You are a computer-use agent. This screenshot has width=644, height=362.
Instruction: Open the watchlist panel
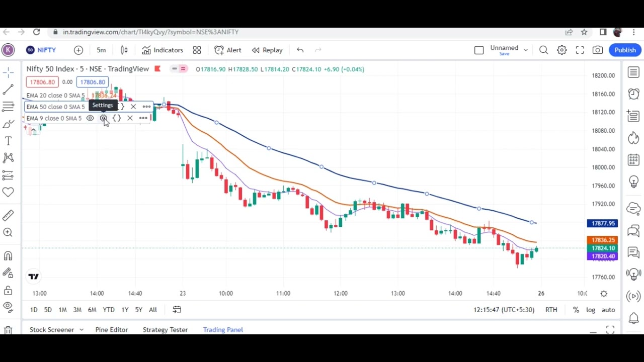click(x=633, y=73)
